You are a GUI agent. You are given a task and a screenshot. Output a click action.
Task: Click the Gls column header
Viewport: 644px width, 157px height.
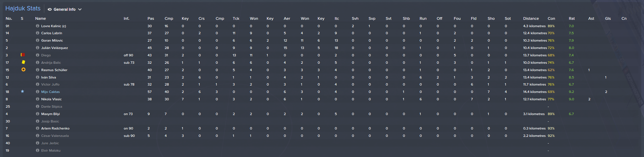[x=608, y=18]
